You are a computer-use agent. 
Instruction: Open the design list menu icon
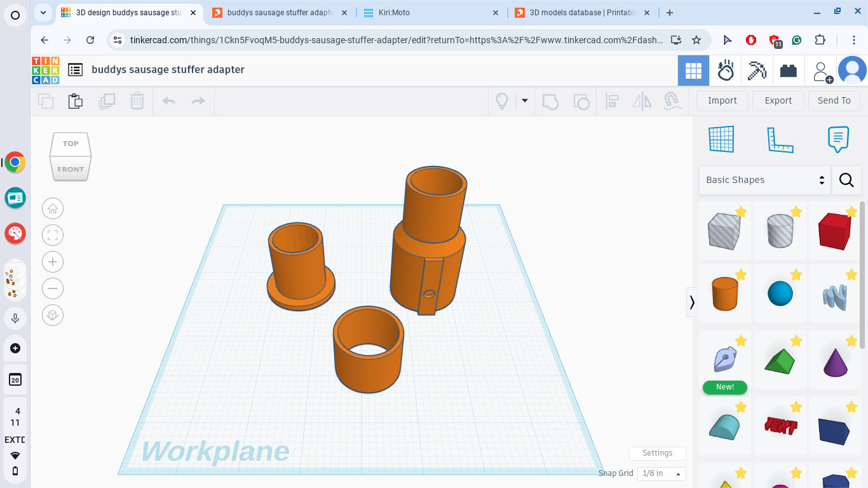tap(76, 70)
